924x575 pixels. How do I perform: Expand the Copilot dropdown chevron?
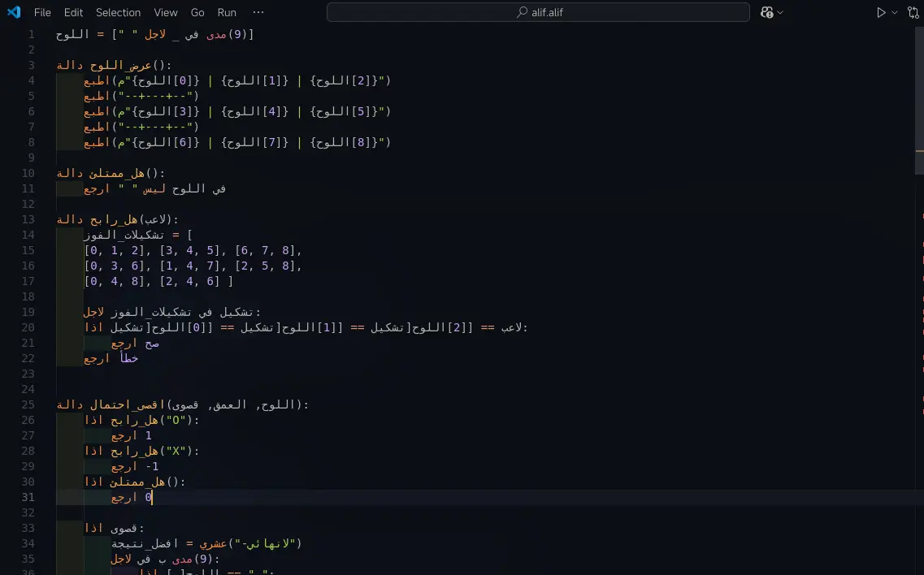[x=781, y=12]
